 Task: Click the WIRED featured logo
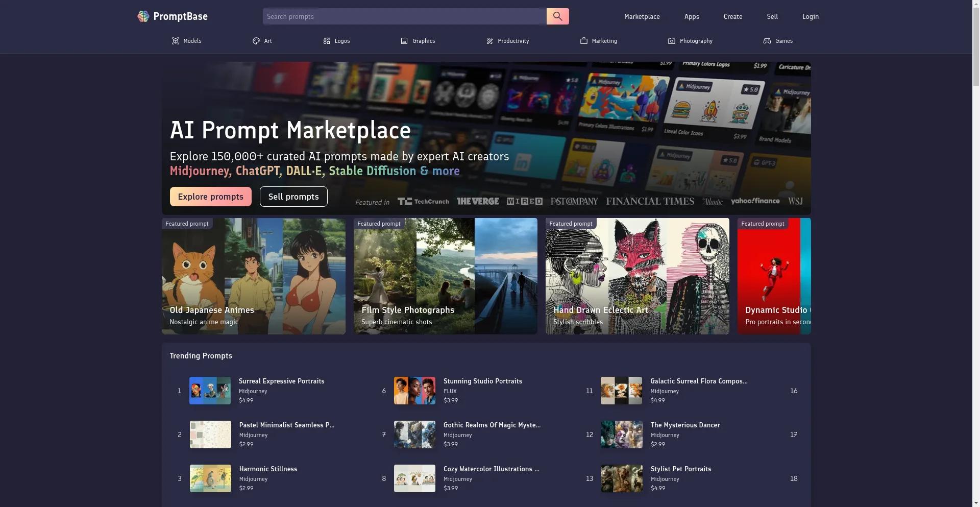(x=524, y=201)
